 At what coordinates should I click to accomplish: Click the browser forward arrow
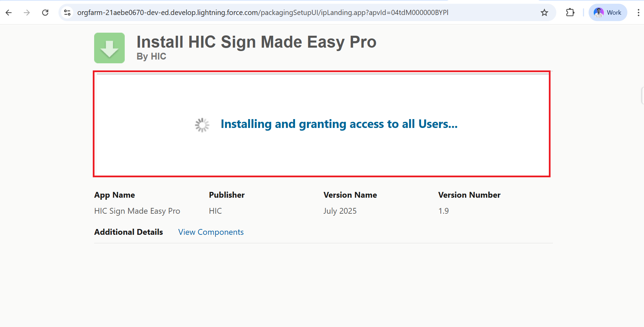tap(27, 13)
